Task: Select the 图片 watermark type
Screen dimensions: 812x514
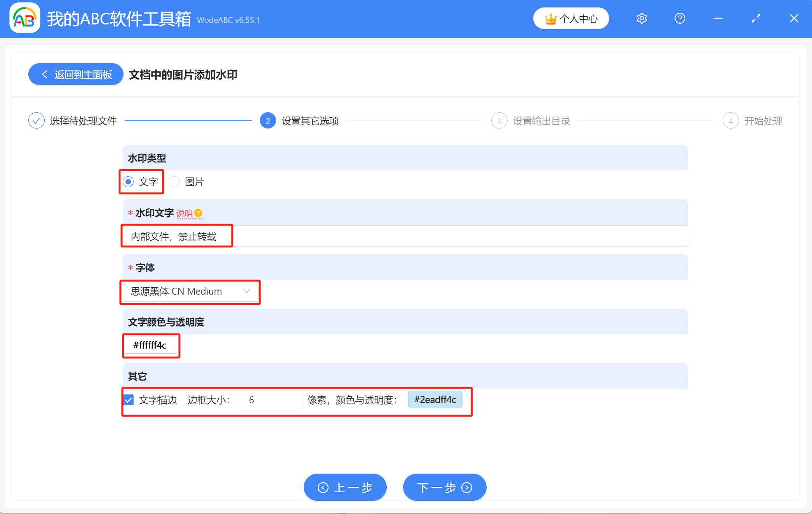Action: point(174,181)
